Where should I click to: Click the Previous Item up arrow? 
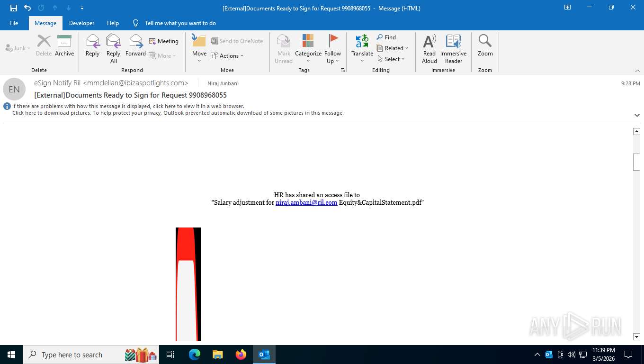[x=55, y=8]
